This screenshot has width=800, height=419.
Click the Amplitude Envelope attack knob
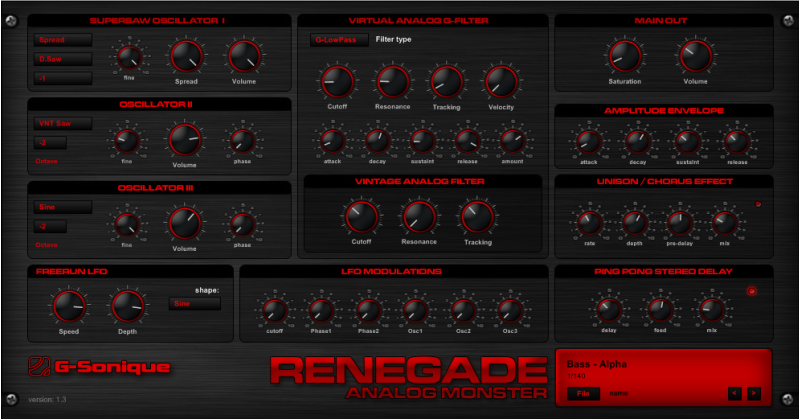[589, 141]
